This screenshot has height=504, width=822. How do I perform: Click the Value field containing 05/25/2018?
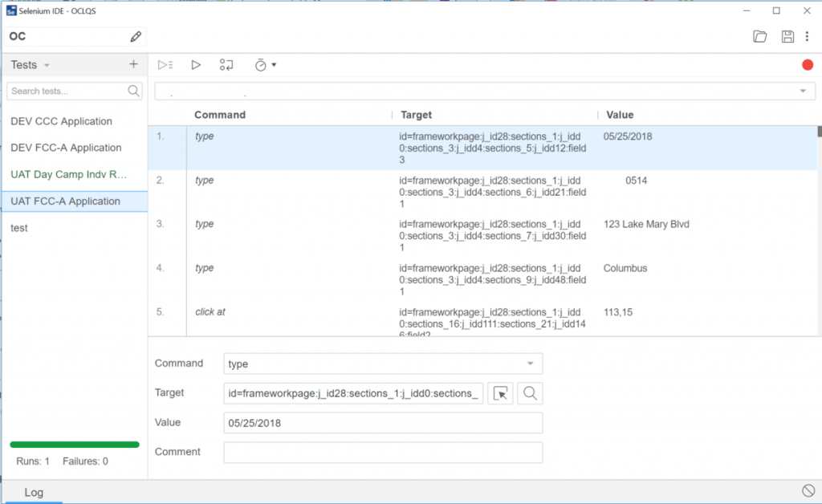point(383,423)
